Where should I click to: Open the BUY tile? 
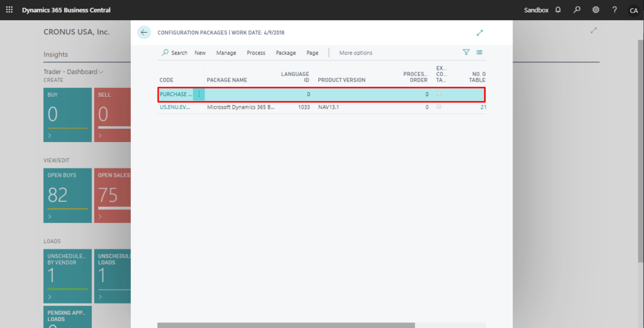pyautogui.click(x=68, y=115)
